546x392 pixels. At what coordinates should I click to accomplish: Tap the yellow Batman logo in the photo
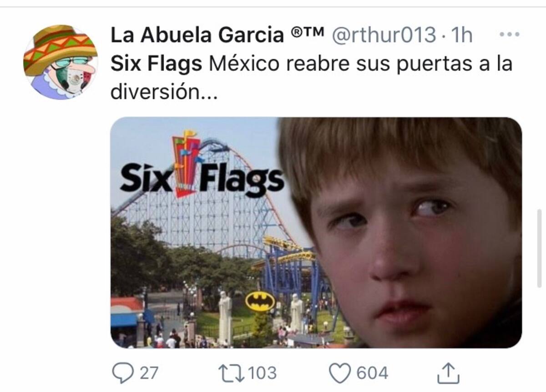(x=260, y=301)
